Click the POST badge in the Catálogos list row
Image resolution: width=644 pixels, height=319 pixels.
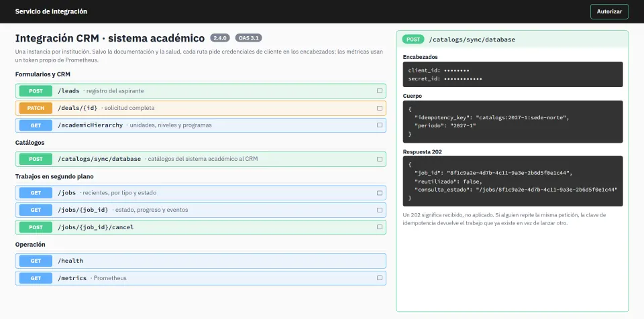(x=36, y=159)
